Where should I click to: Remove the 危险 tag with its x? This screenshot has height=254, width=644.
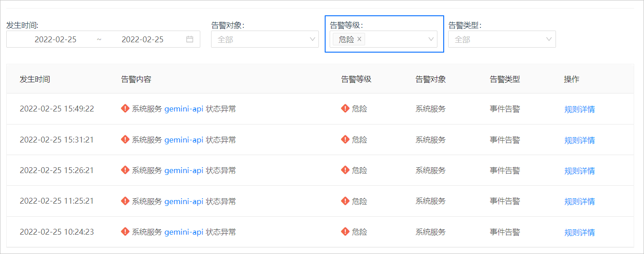(x=359, y=39)
